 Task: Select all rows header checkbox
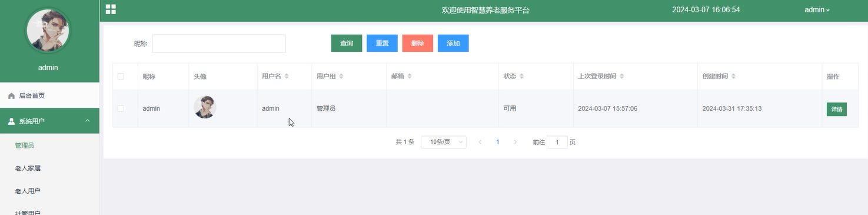[x=121, y=77]
